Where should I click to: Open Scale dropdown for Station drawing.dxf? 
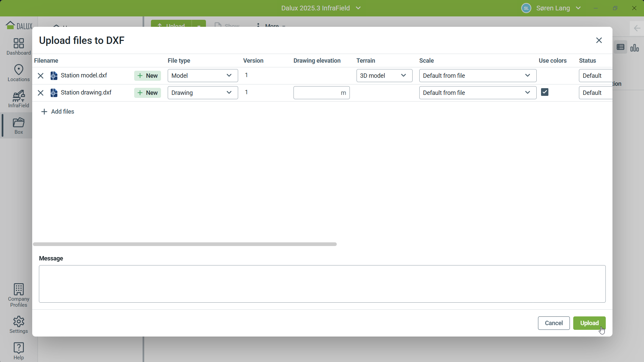477,93
